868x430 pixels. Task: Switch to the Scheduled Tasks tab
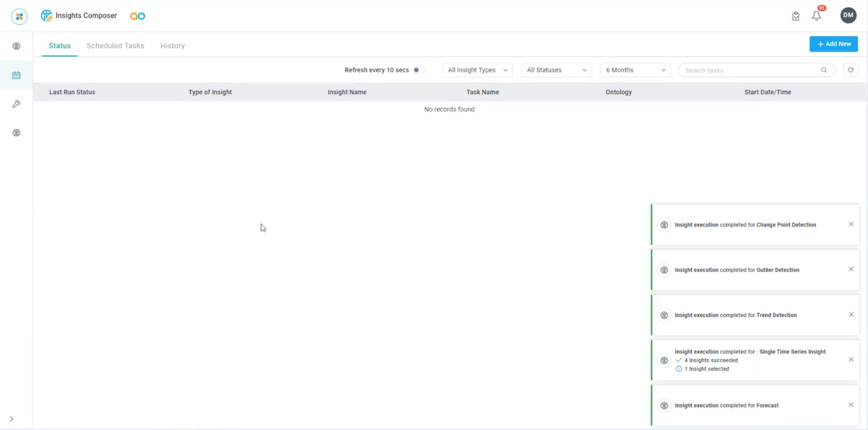click(x=115, y=45)
